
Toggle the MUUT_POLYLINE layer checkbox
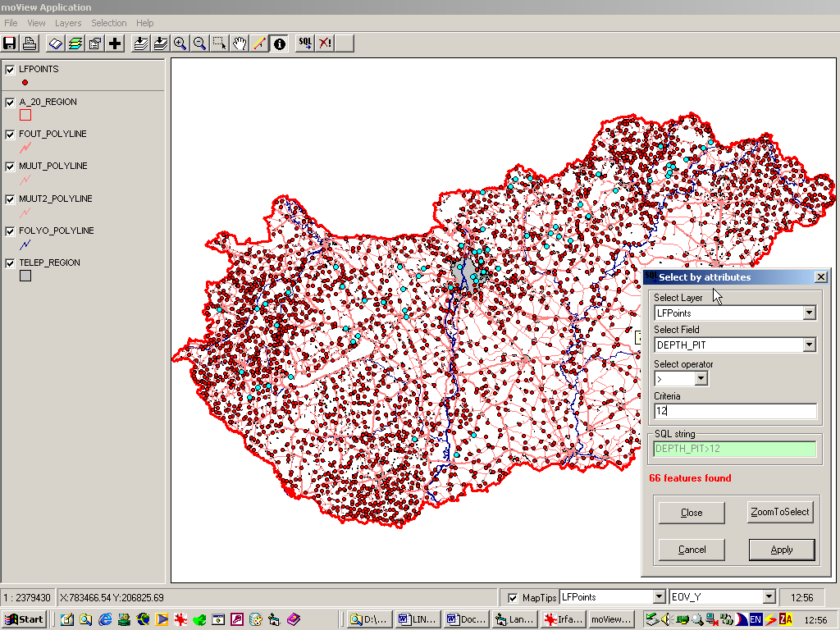10,167
